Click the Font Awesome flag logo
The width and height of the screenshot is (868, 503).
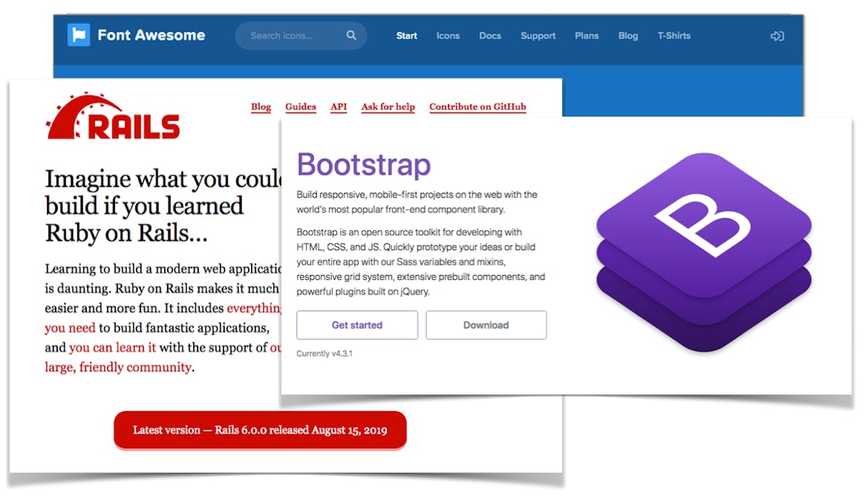click(82, 33)
